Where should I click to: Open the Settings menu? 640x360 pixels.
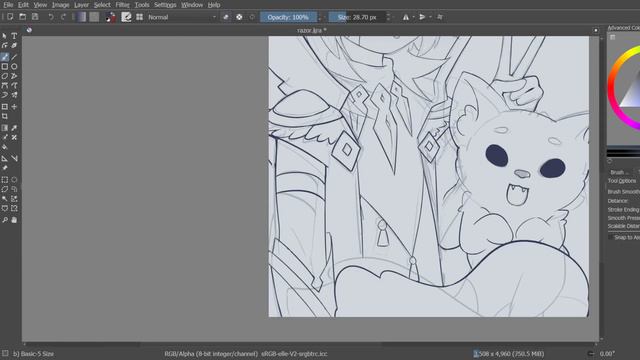(165, 5)
